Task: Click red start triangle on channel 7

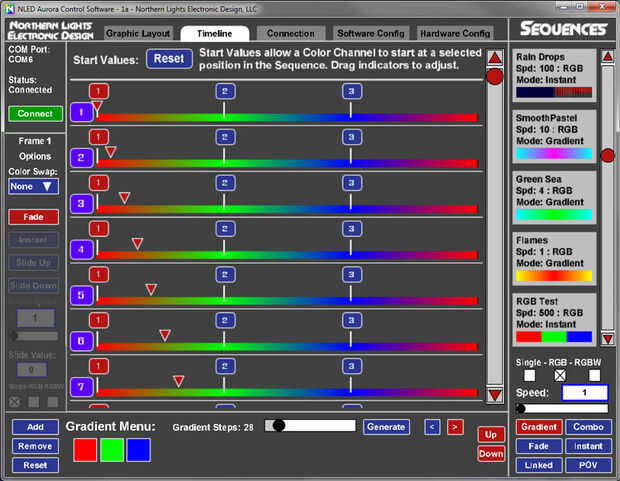Action: tap(179, 381)
